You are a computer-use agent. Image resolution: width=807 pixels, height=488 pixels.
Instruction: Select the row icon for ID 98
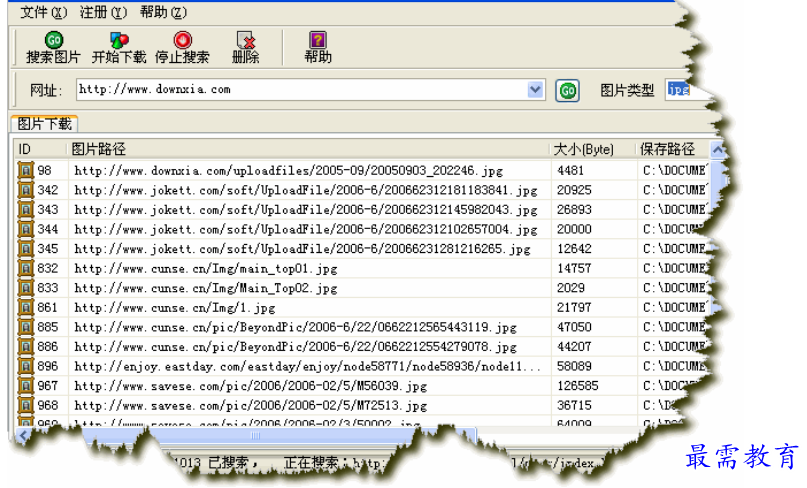coord(26,170)
